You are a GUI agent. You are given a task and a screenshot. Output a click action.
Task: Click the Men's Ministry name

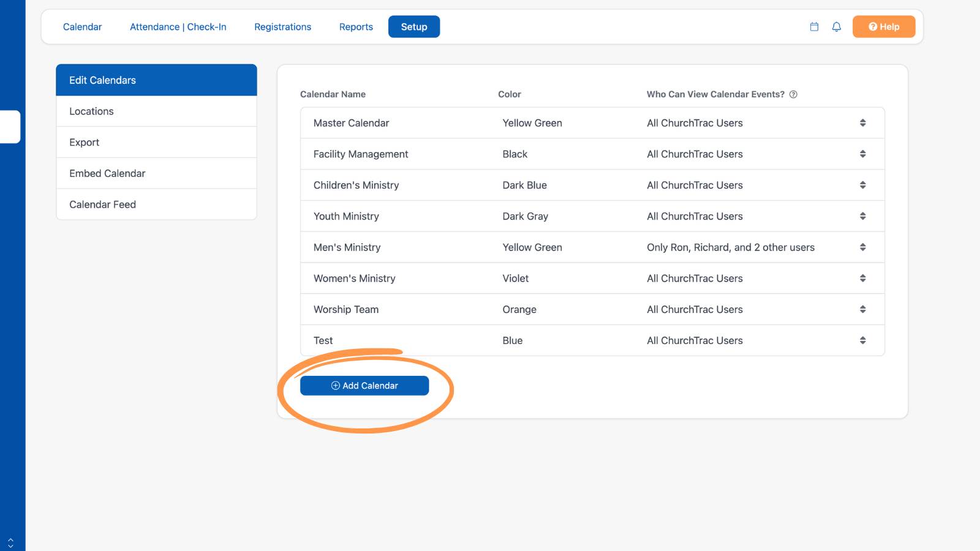tap(347, 247)
